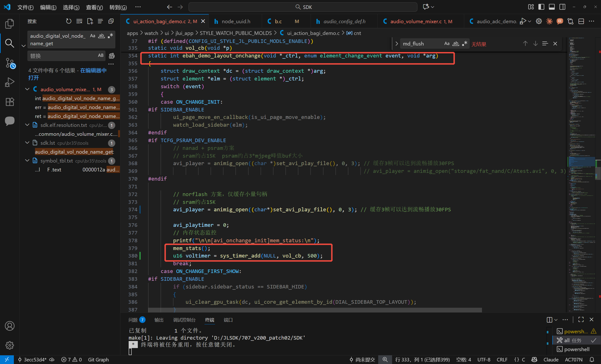The image size is (601, 364).
Task: Open the Manage gear in activity bar
Action: click(x=10, y=345)
